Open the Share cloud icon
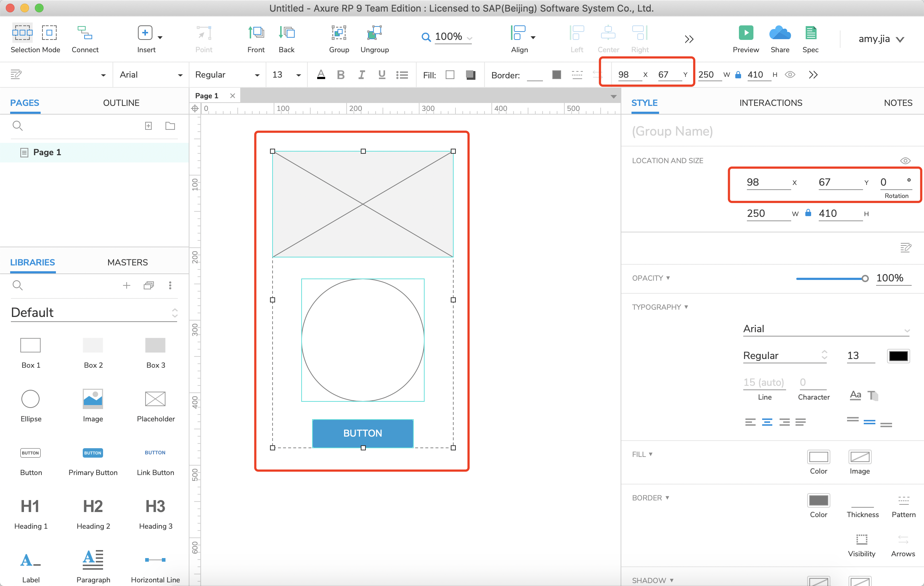This screenshot has width=924, height=586. (780, 34)
